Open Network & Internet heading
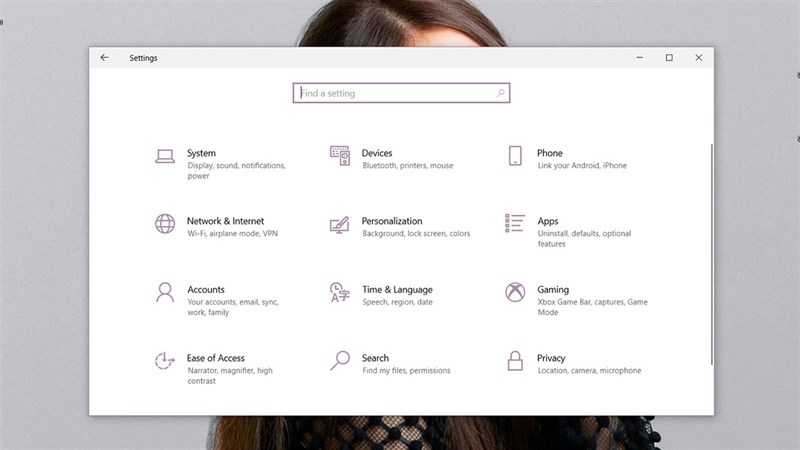The image size is (800, 450). [225, 221]
